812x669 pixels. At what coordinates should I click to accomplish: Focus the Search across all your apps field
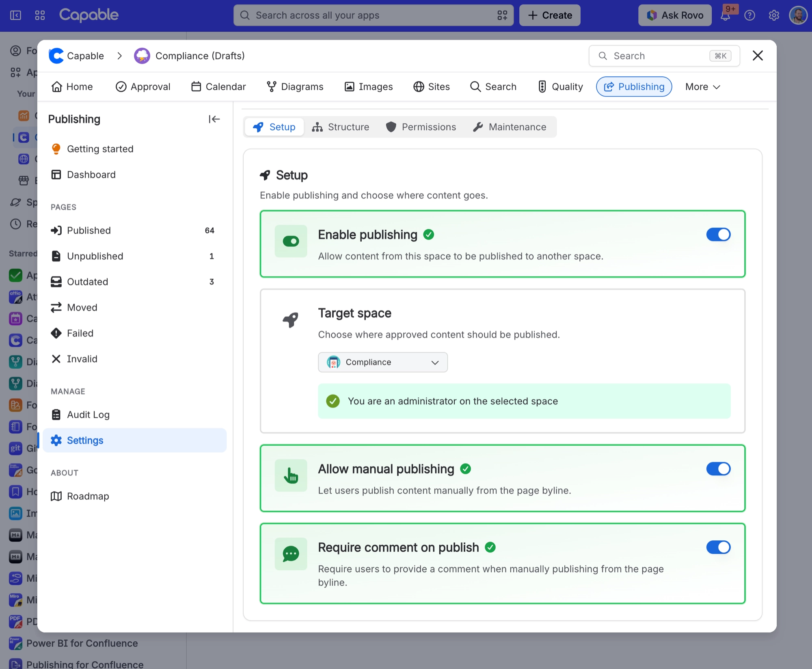click(x=373, y=15)
